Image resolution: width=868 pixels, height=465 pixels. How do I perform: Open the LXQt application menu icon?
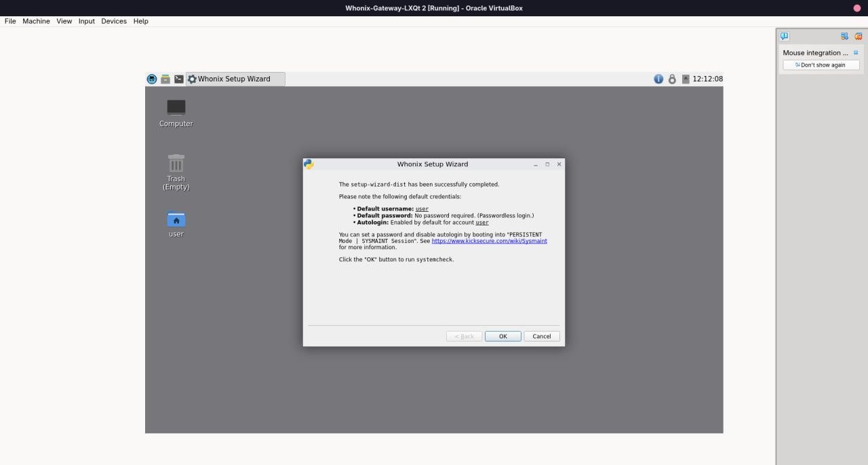tap(152, 79)
